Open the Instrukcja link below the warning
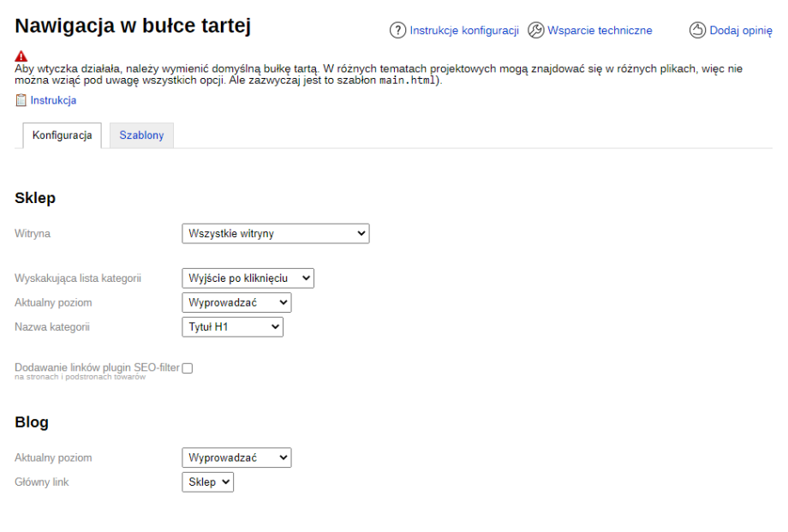 coord(53,100)
